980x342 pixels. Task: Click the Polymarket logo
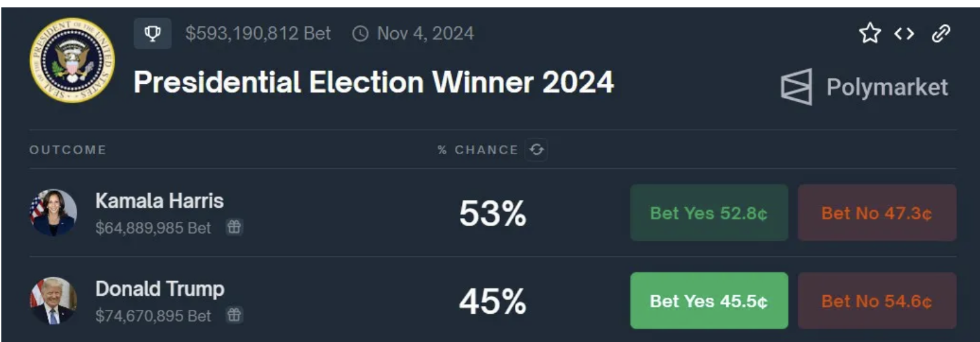point(864,87)
